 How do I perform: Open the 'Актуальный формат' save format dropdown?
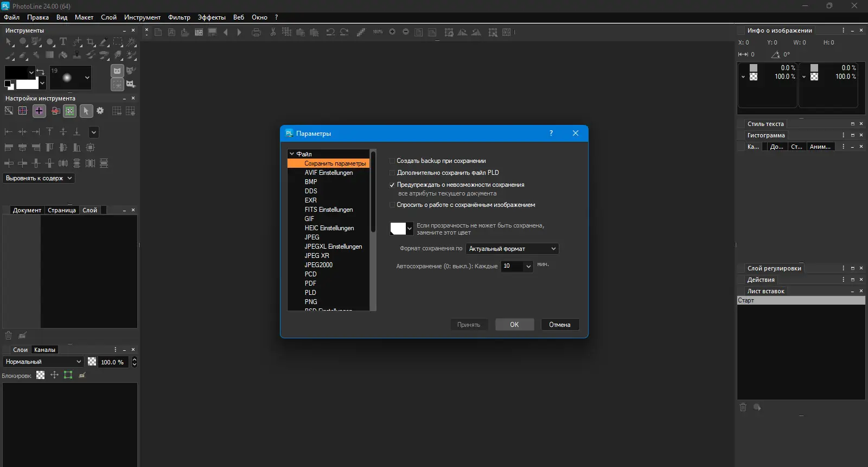pos(512,249)
